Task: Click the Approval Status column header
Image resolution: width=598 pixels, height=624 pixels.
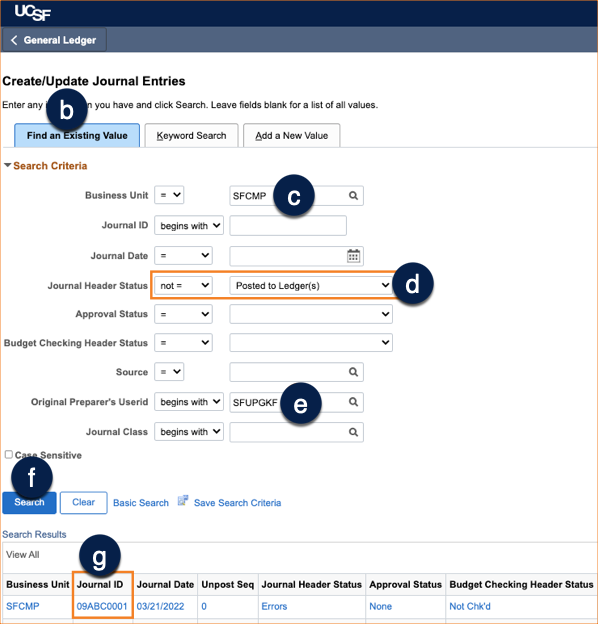Action: point(406,585)
